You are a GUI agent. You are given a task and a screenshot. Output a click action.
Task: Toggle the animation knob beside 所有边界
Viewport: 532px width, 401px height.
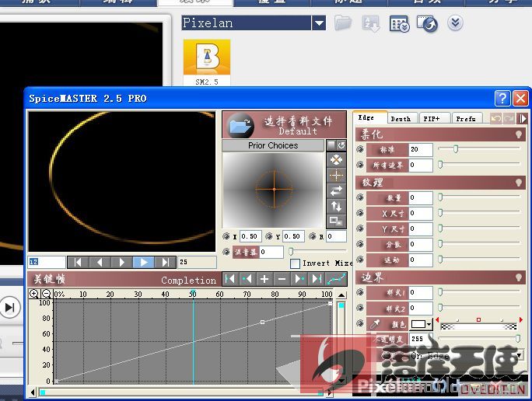click(360, 165)
